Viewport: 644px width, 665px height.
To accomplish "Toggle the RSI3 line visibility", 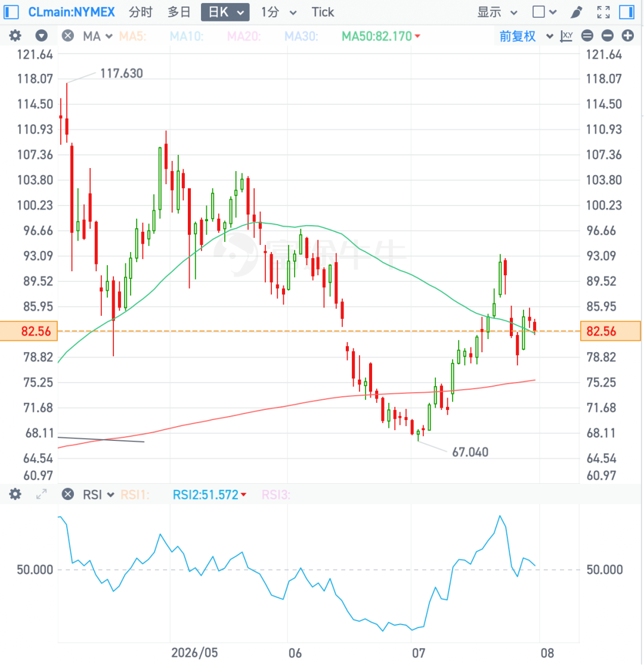I will click(x=276, y=495).
